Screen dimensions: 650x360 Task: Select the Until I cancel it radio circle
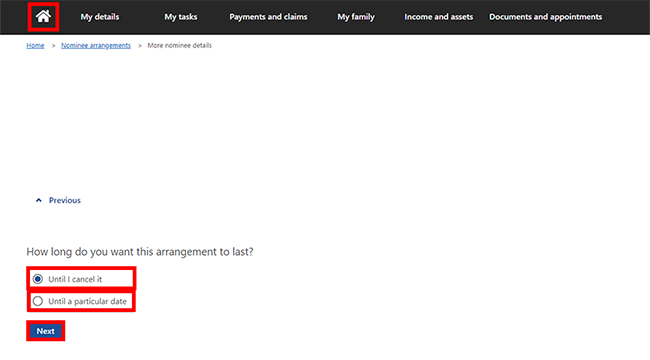pos(38,279)
